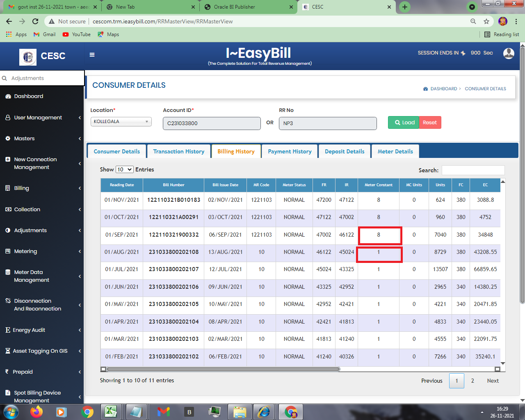525x420 pixels.
Task: Focus the RR No input field
Action: [328, 123]
